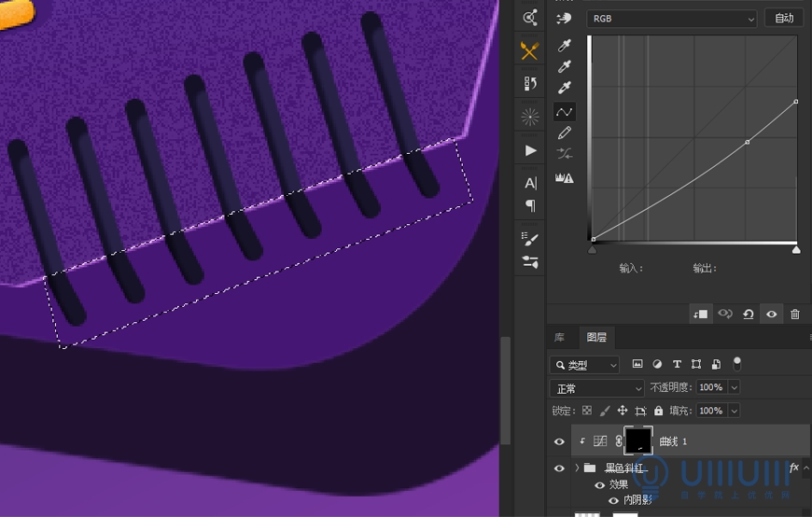Reset curves to adjustment defaults
This screenshot has width=812, height=517.
point(748,314)
